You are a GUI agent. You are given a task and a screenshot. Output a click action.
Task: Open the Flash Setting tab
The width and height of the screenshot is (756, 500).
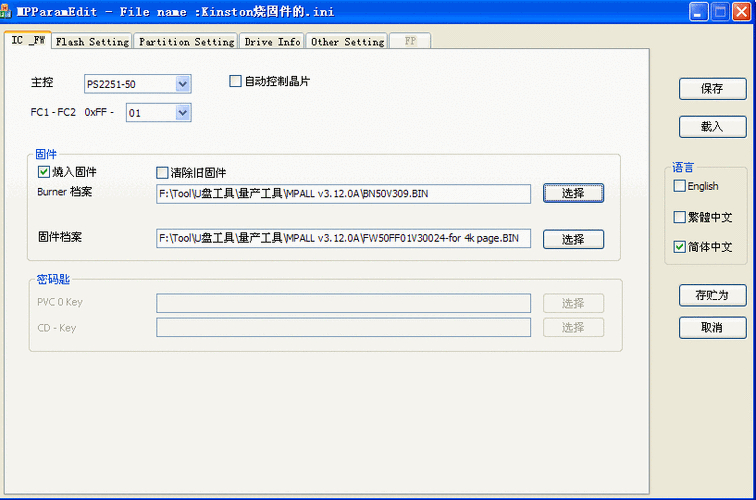point(92,41)
